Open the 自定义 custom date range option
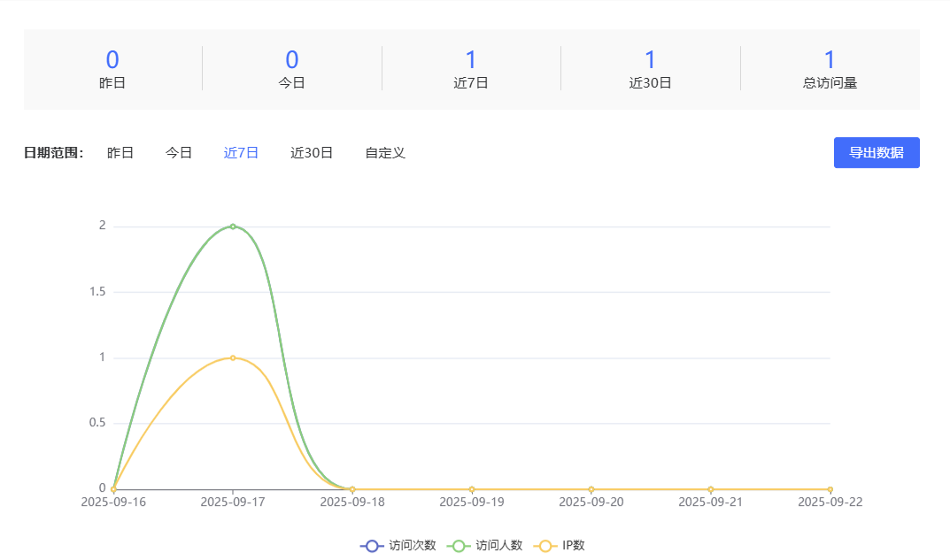950x560 pixels. coord(385,153)
